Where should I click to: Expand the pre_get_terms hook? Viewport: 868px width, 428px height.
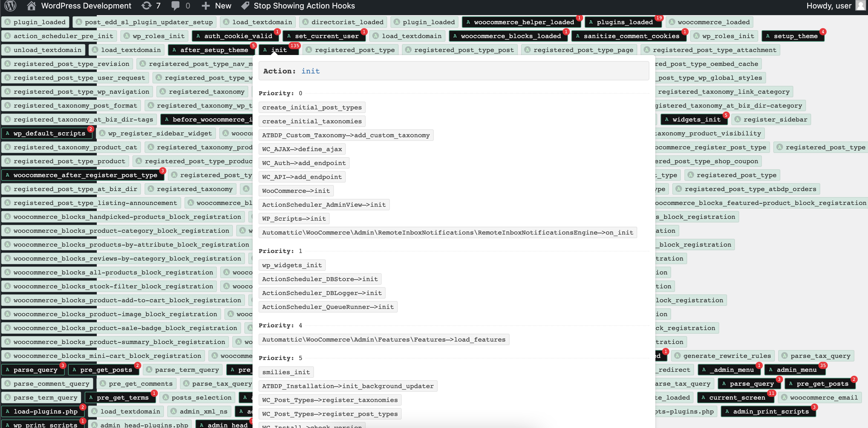(120, 397)
